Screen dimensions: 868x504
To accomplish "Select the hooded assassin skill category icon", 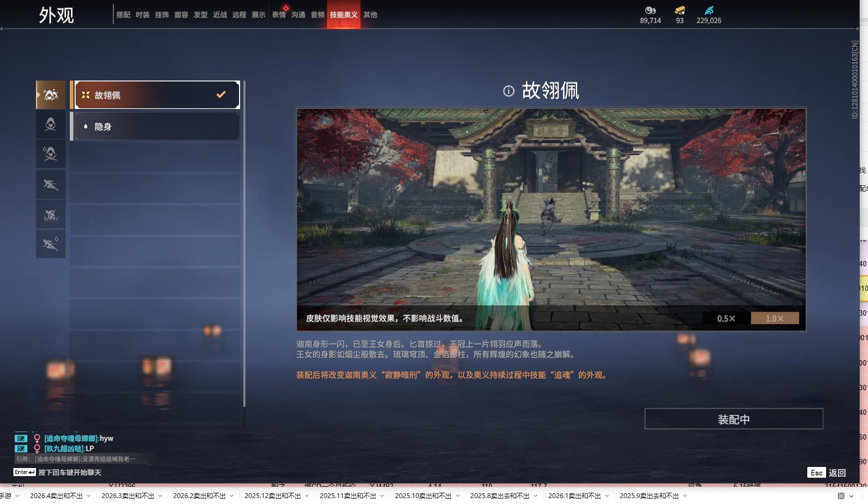I will (x=50, y=125).
